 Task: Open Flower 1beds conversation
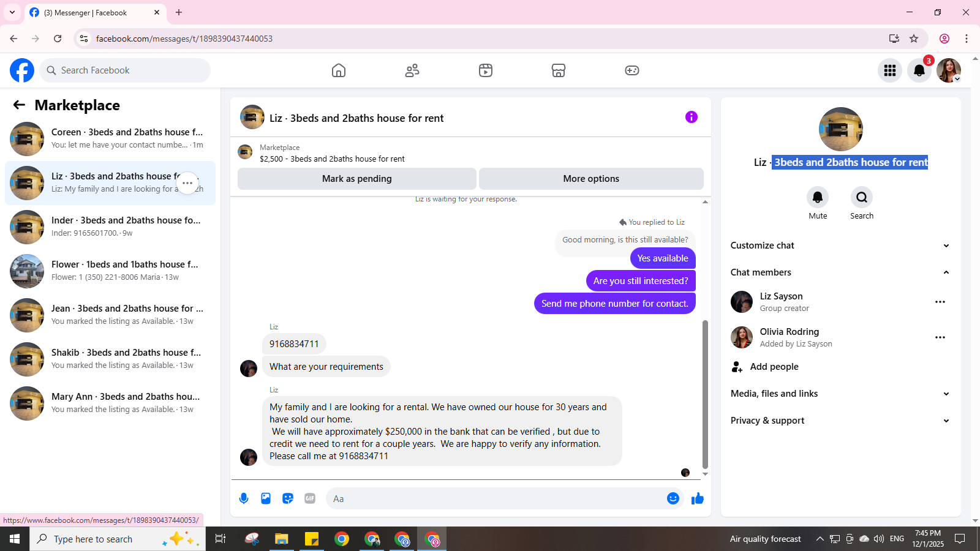click(110, 271)
